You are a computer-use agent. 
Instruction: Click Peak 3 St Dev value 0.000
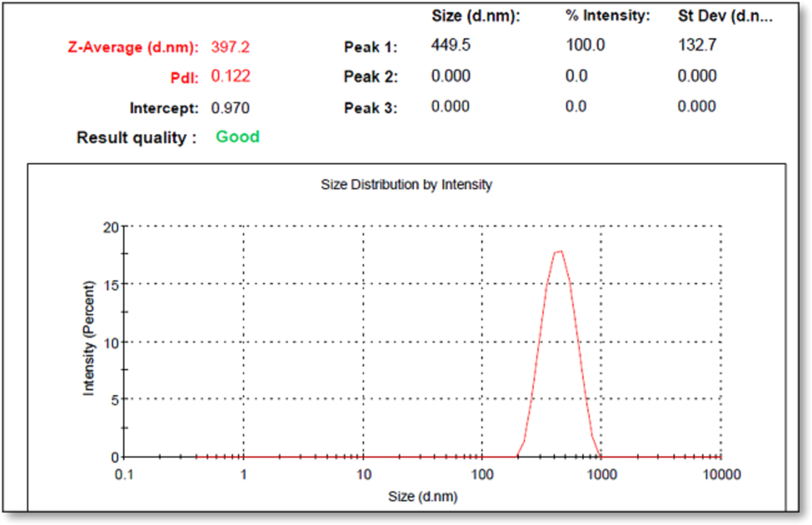[x=697, y=106]
